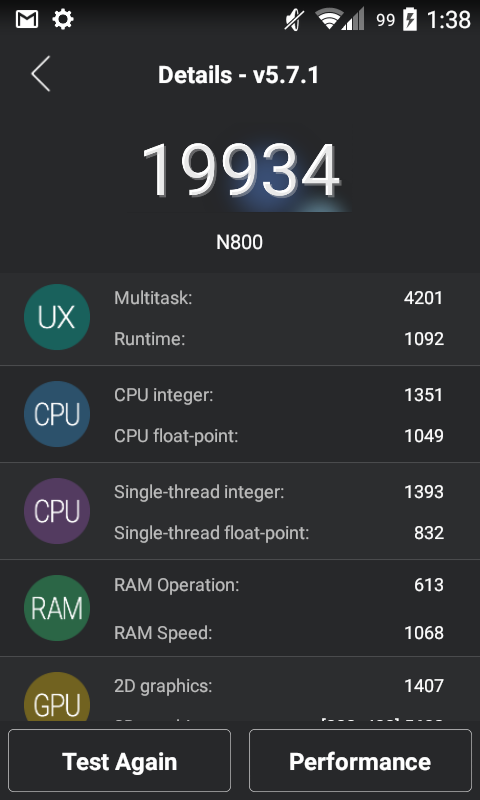Select the CPU integer score row

tap(279, 395)
